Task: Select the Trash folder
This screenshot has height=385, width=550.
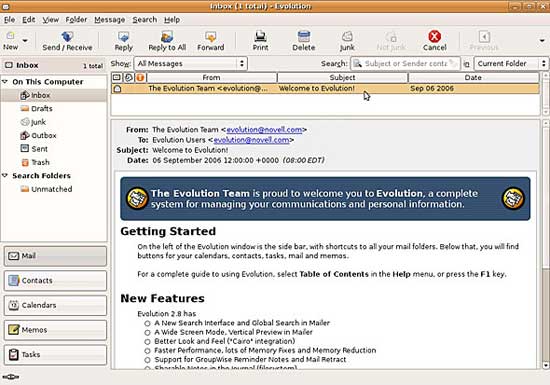Action: tap(35, 162)
